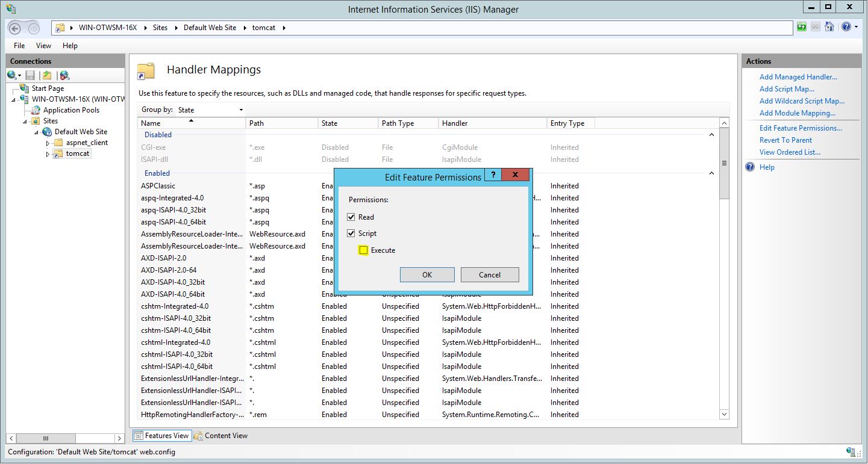
Task: Expand the tomcat tree node
Action: pos(48,154)
